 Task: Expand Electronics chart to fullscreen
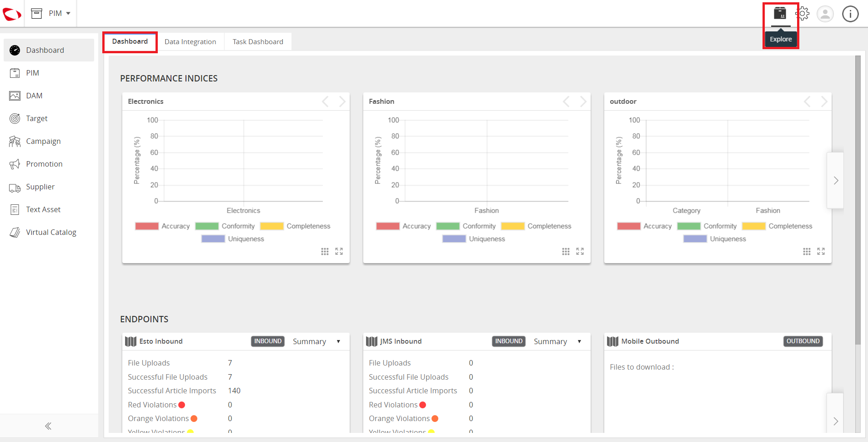pyautogui.click(x=339, y=251)
